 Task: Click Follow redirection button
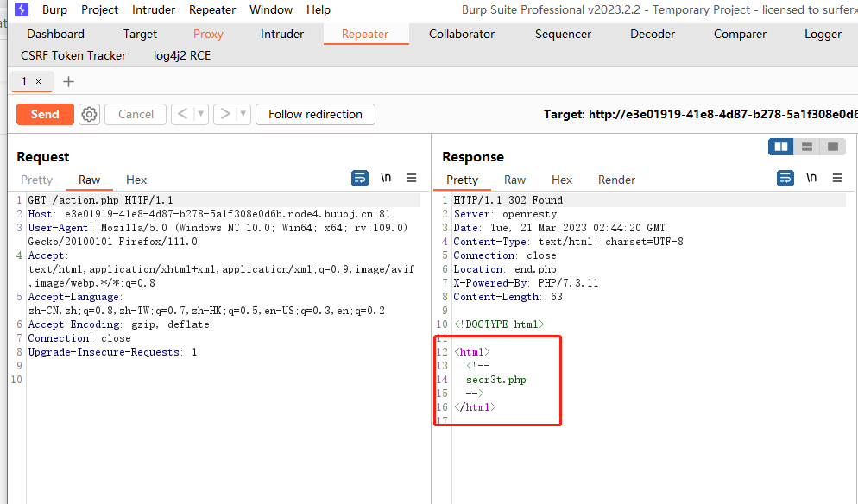(x=315, y=115)
